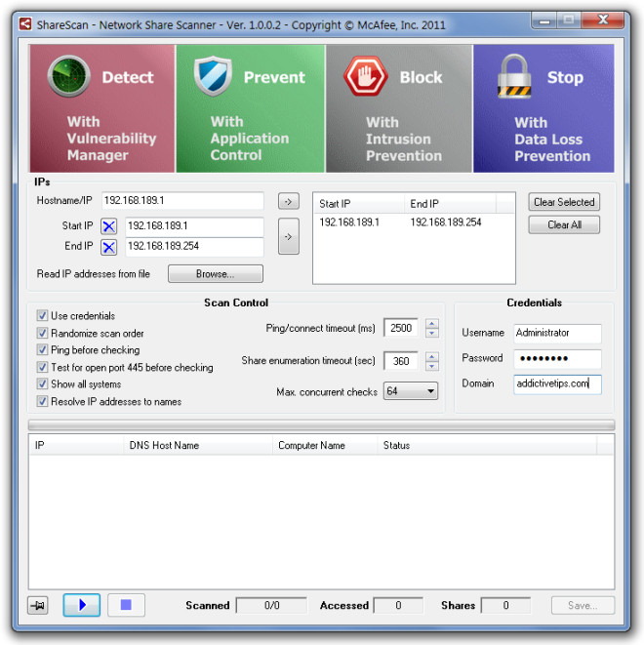Image resolution: width=644 pixels, height=645 pixels.
Task: Click ShareScan app icon in title bar
Action: click(25, 23)
